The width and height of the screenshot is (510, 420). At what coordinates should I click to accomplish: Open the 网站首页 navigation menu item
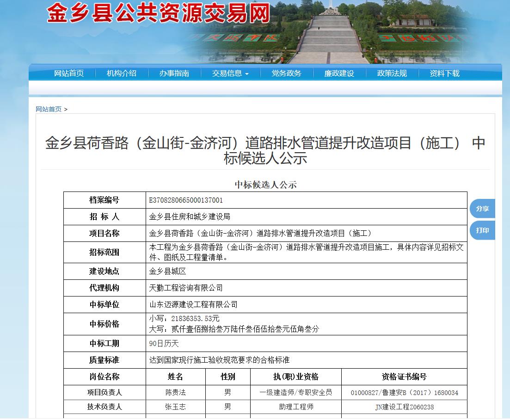(68, 74)
